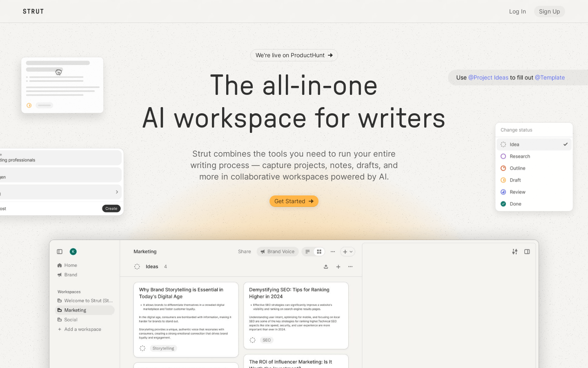Image resolution: width=588 pixels, height=368 pixels.
Task: Click the Get Started button
Action: click(294, 201)
